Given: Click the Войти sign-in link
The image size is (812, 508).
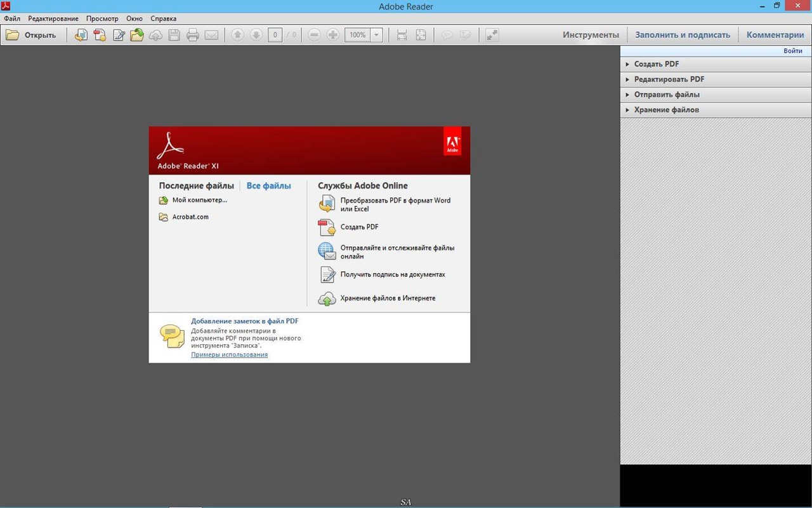Looking at the screenshot, I should point(792,51).
